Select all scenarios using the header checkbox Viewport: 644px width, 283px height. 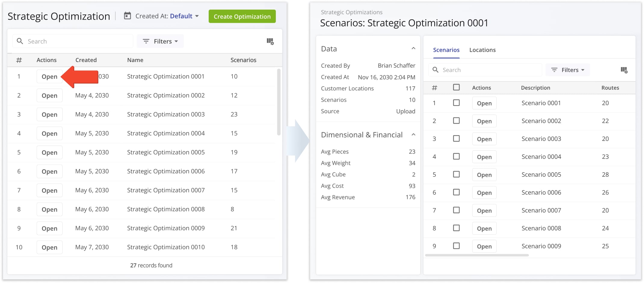pos(456,87)
